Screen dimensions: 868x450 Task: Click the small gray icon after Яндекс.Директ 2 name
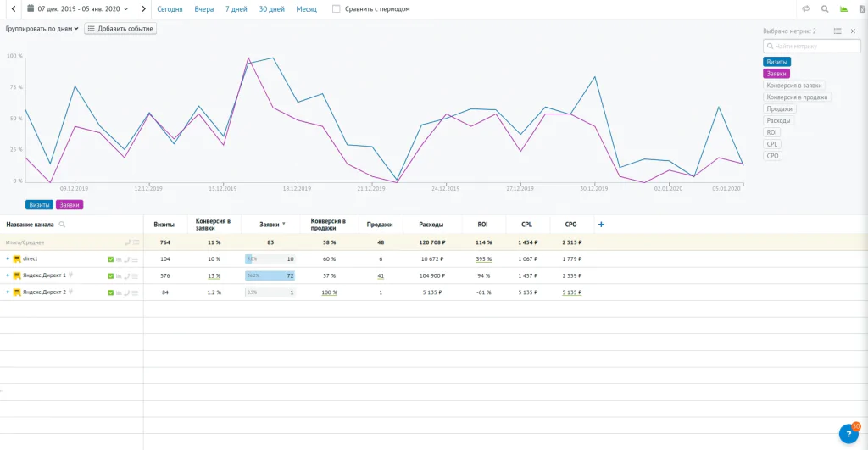coord(71,292)
